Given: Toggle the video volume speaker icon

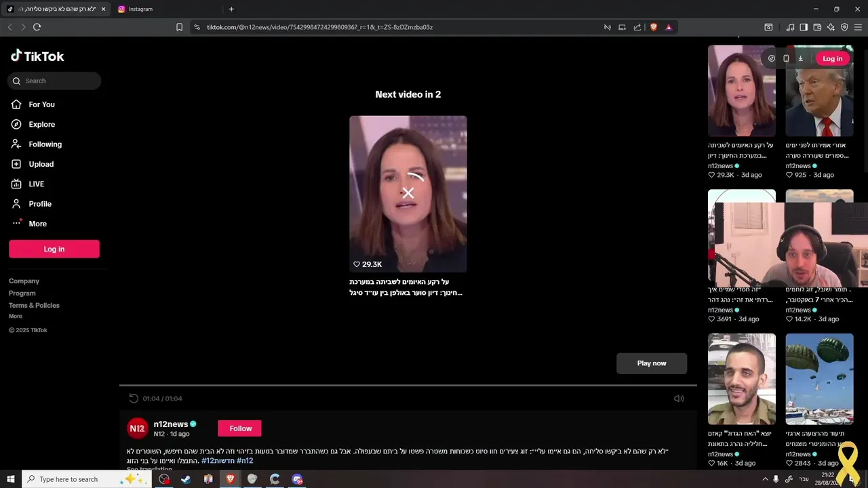Looking at the screenshot, I should (x=679, y=399).
